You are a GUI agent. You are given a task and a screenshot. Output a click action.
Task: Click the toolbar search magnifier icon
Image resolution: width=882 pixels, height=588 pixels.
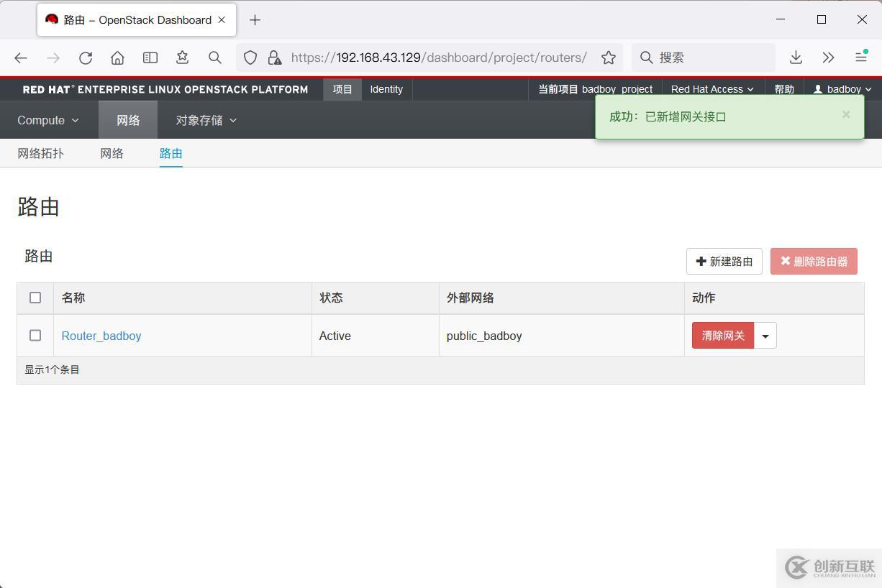(x=214, y=58)
